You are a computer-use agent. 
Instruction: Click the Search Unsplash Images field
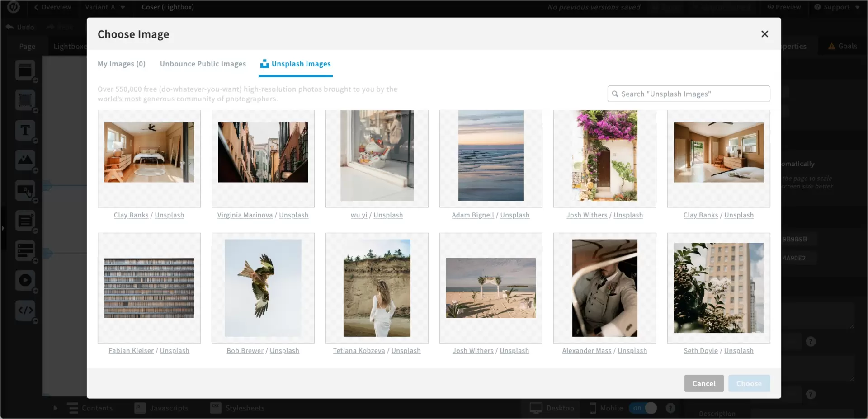[x=688, y=94]
